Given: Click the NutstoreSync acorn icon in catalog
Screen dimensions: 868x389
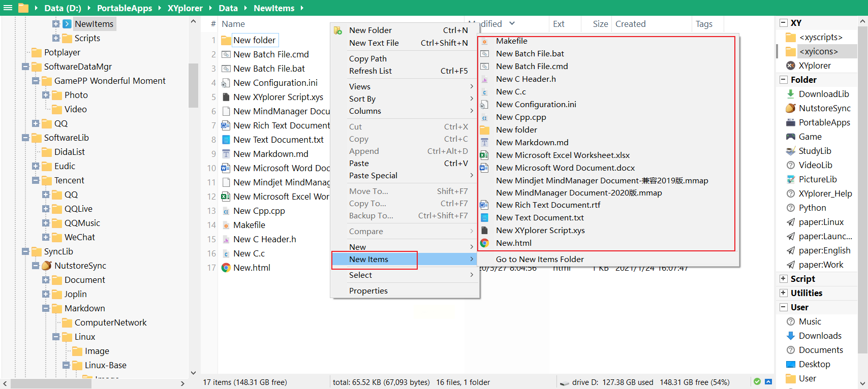Looking at the screenshot, I should coord(790,108).
